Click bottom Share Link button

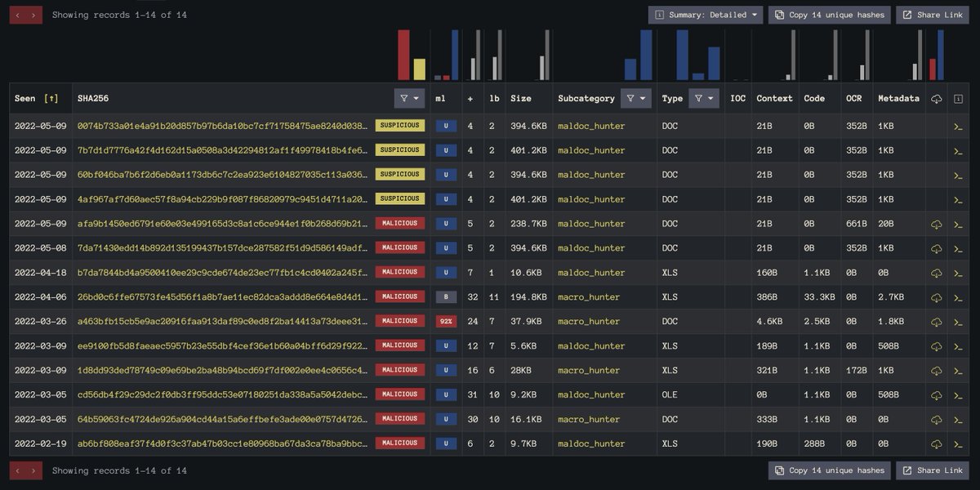point(932,470)
